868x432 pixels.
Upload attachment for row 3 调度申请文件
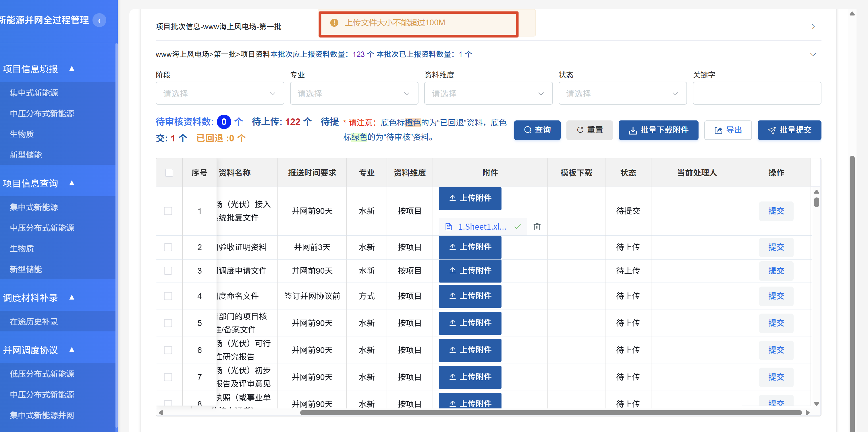point(470,271)
